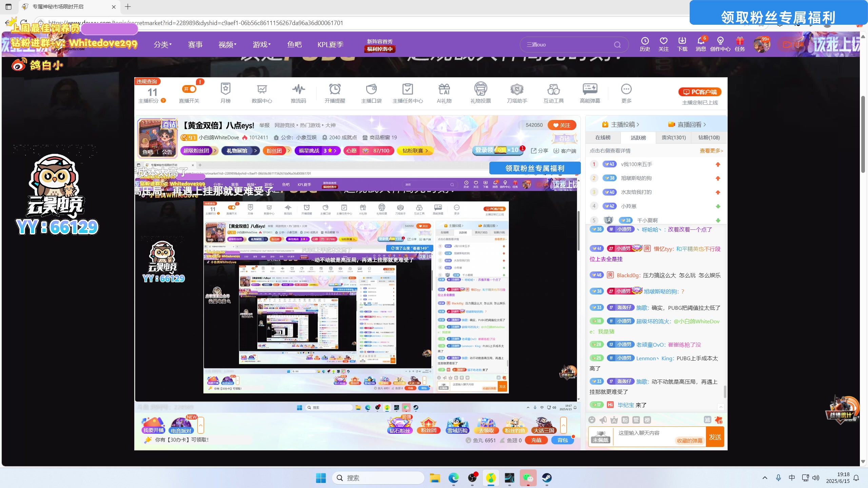Open 主播任务中心 task center
This screenshot has width=868, height=488.
point(408,93)
